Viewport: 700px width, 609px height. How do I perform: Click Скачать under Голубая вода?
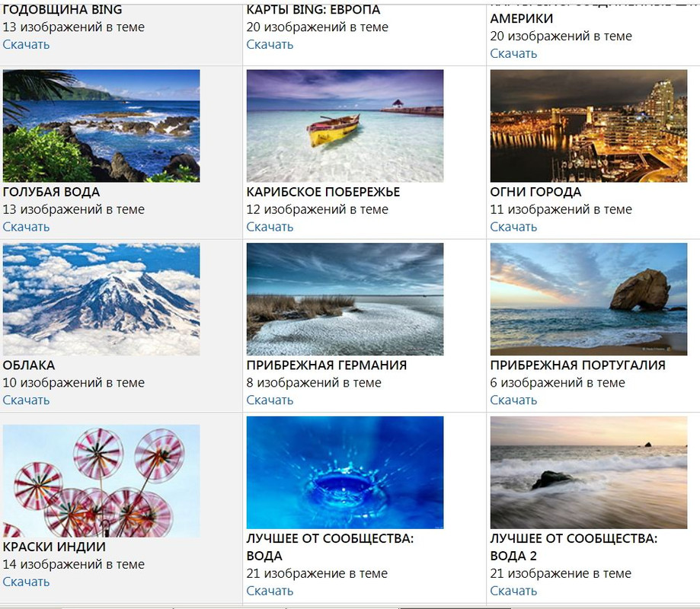(26, 227)
